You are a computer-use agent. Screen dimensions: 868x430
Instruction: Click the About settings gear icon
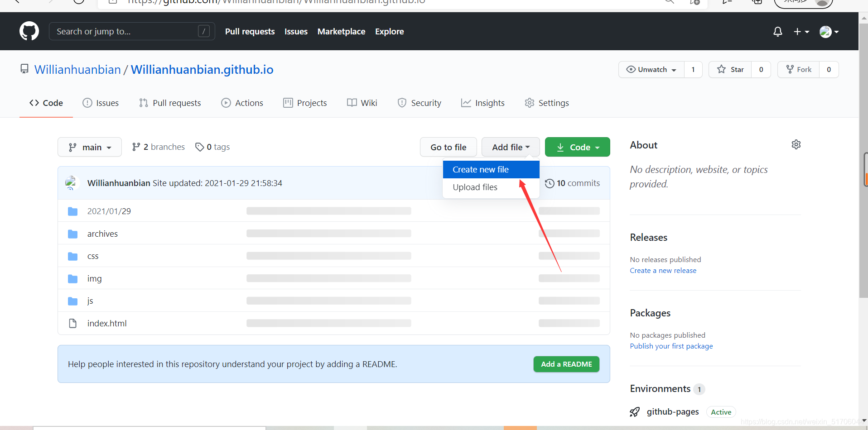(796, 144)
